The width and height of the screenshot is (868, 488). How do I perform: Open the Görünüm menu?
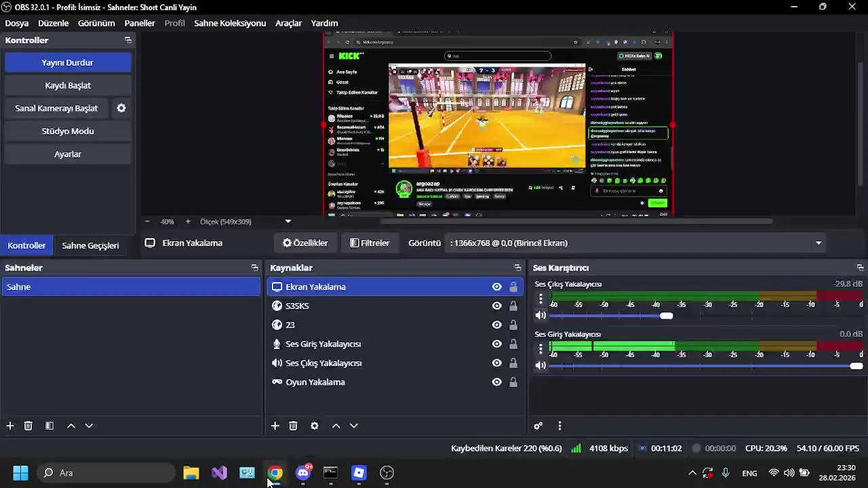pos(96,23)
